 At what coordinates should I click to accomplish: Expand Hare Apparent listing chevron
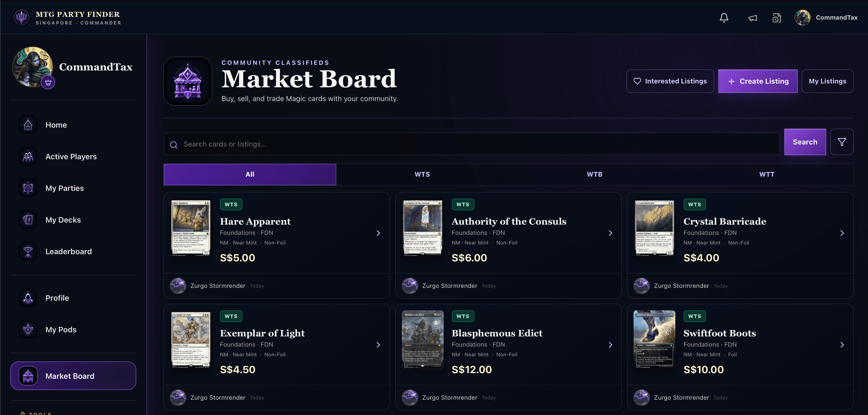pyautogui.click(x=378, y=233)
